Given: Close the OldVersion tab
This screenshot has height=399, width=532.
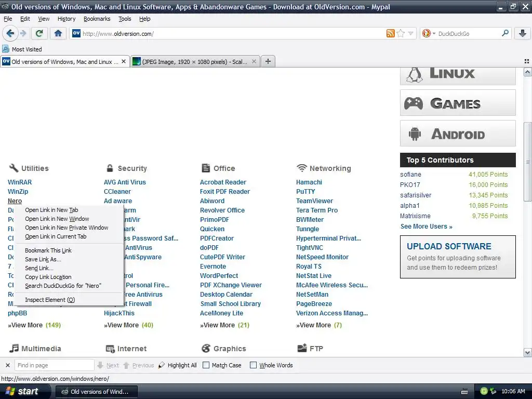Looking at the screenshot, I should [124, 61].
